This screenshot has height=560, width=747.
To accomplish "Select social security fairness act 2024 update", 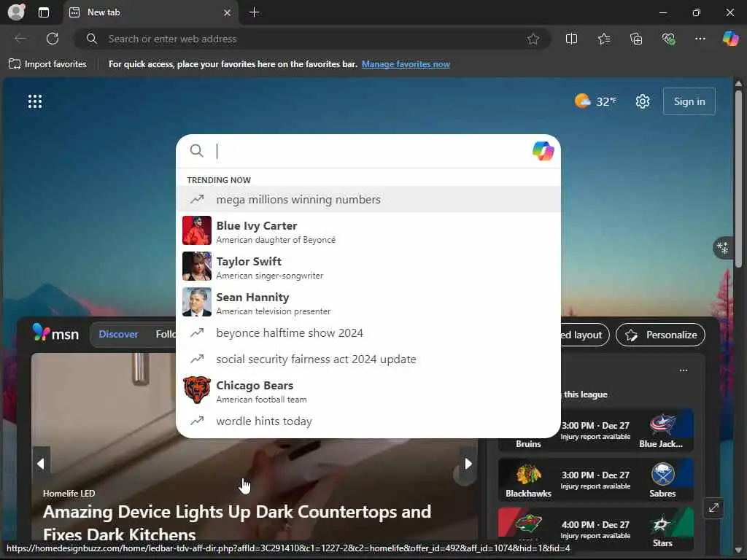I will point(368,359).
